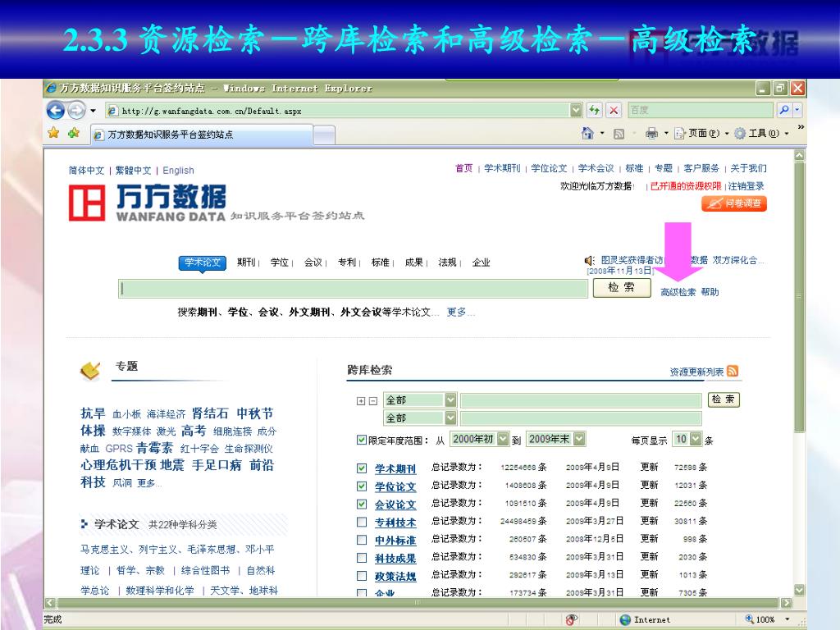840x630 pixels.
Task: Check the 专利技术 checkbox
Action: click(x=362, y=522)
